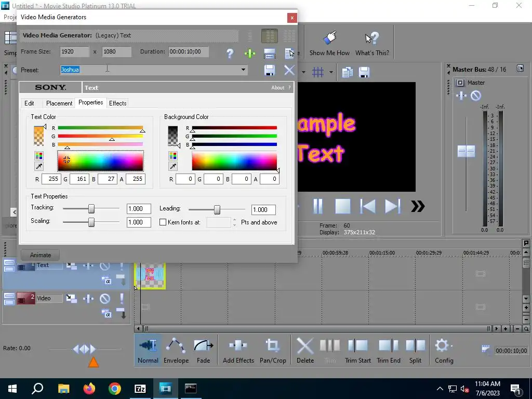Select the Fade tool
Viewport: 532px width, 399px height.
[203, 351]
